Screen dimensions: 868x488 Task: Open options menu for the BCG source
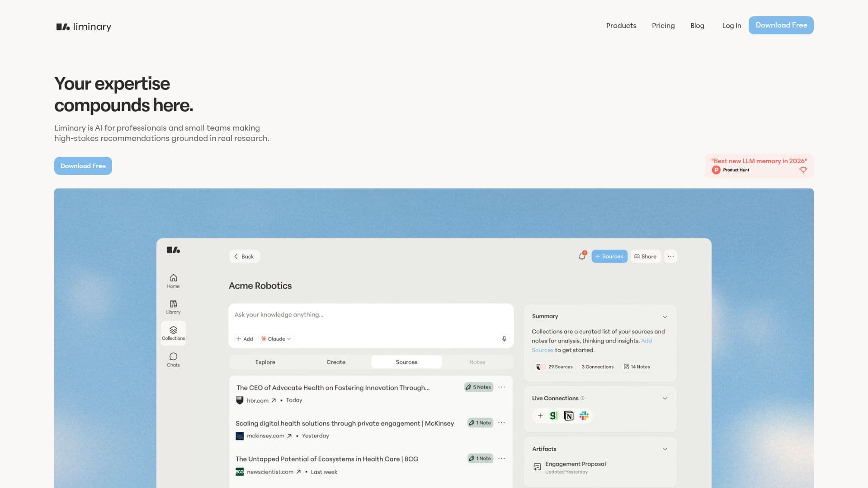click(501, 459)
